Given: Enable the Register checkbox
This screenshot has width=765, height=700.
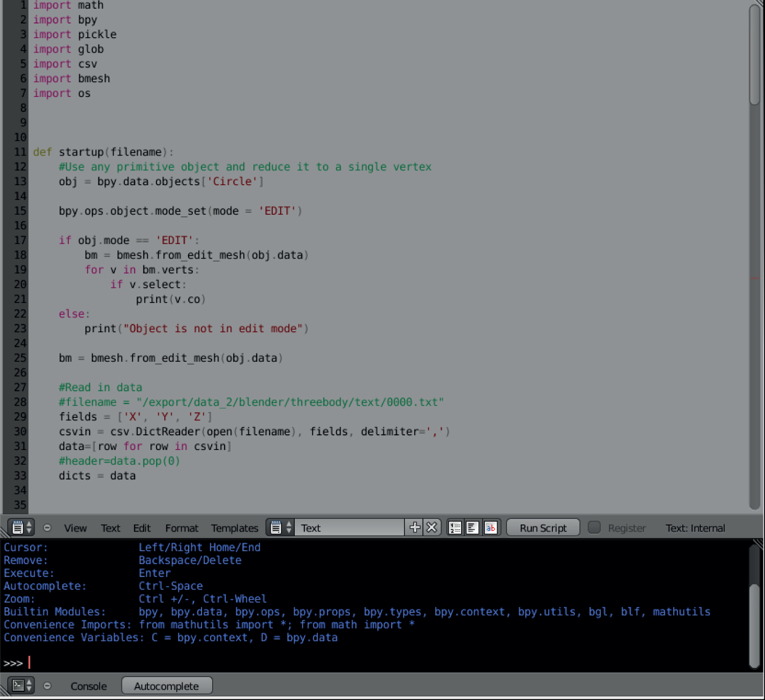Looking at the screenshot, I should (594, 528).
